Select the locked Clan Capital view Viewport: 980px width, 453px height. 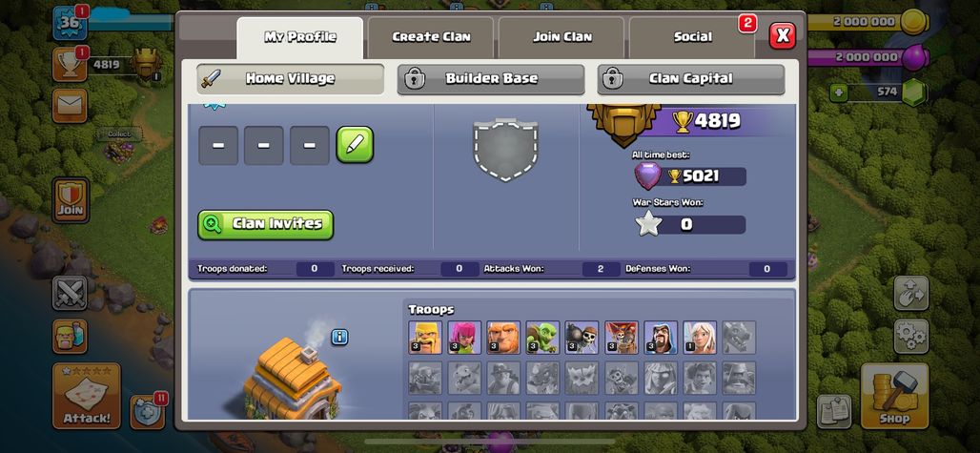(x=690, y=79)
